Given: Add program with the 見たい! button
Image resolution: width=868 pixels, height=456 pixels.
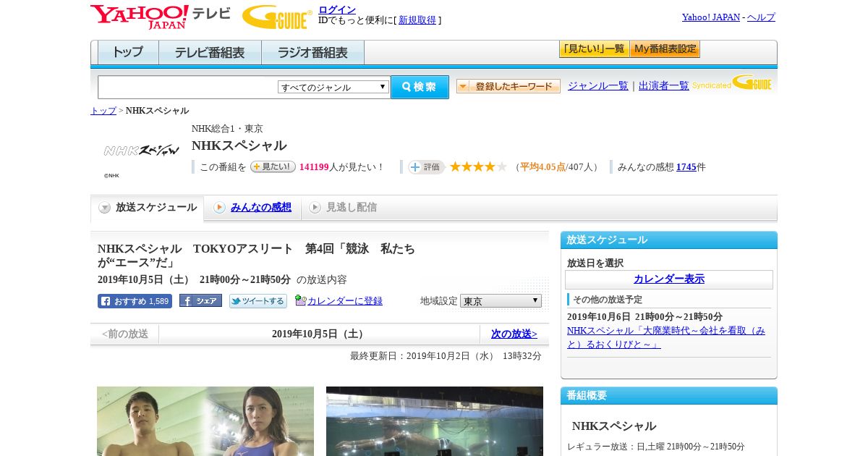Looking at the screenshot, I should [x=273, y=166].
